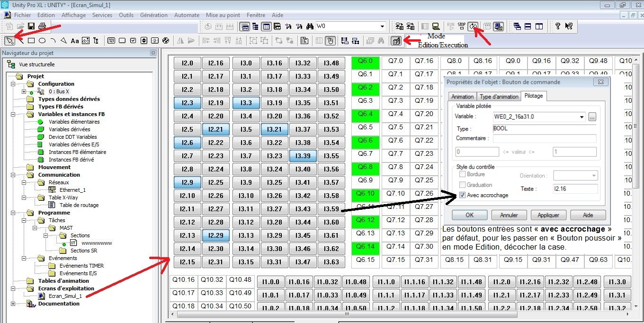Choose the rectangle drawing tool
Viewport: 644px width, 323px height.
[x=31, y=41]
